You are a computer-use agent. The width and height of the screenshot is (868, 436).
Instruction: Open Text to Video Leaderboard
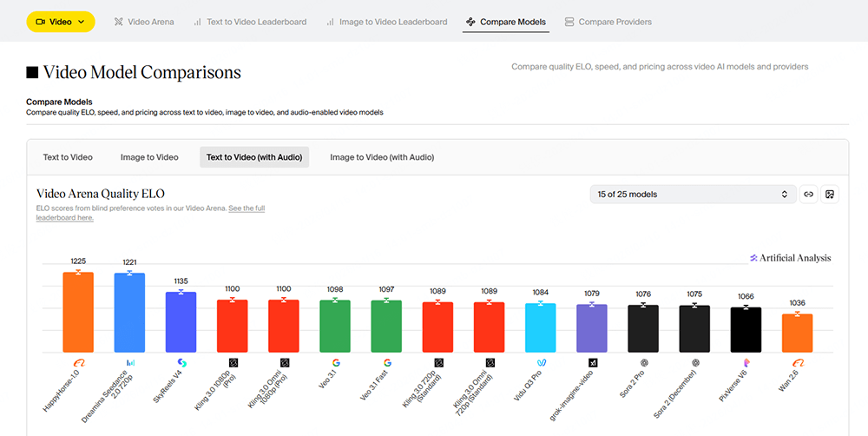(250, 23)
